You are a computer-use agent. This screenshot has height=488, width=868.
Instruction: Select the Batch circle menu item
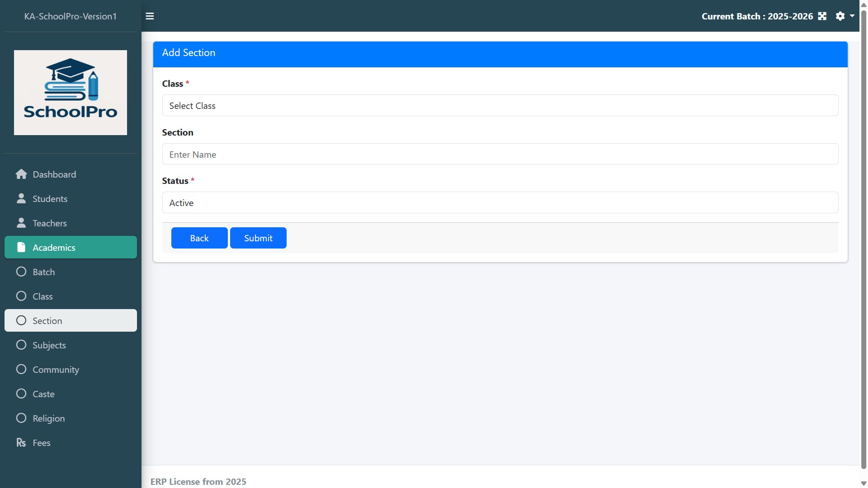(43, 272)
